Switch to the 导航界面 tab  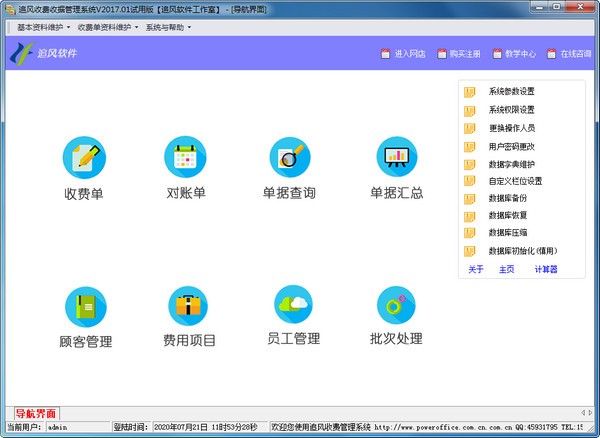[36, 413]
